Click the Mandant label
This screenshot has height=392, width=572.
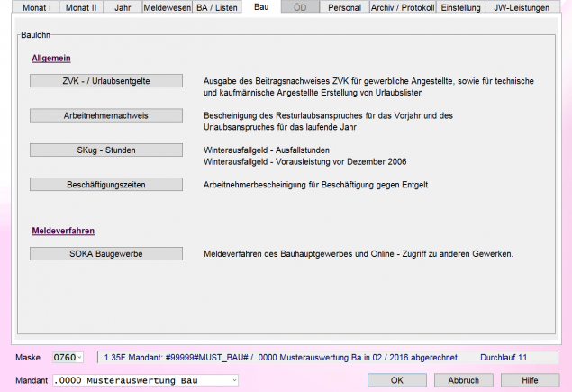[x=32, y=380]
